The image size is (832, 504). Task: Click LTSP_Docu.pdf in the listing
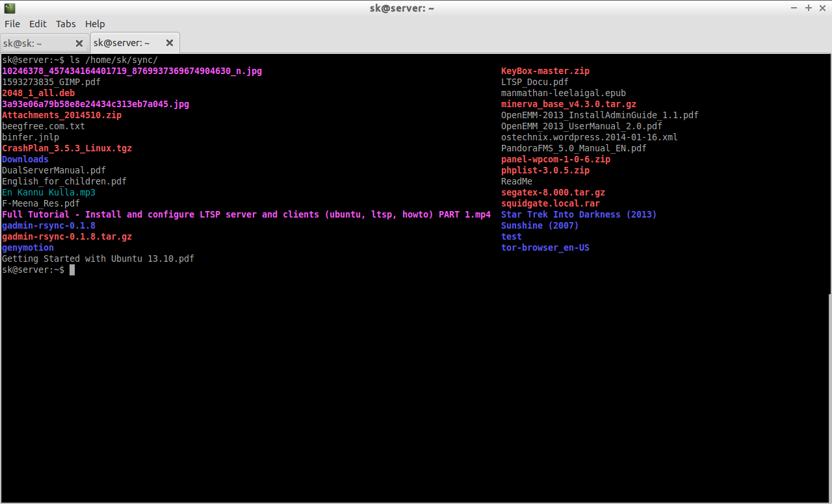point(535,82)
